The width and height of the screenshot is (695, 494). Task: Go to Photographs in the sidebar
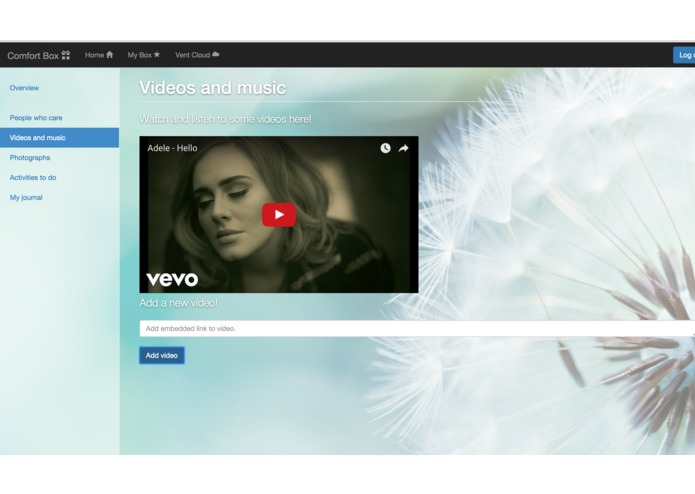tap(30, 158)
